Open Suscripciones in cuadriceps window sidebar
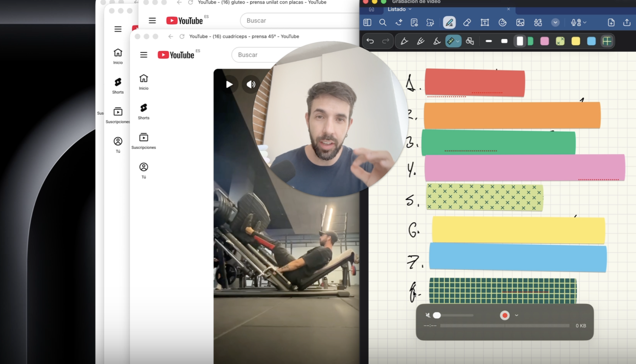The height and width of the screenshot is (364, 636). [x=144, y=141]
